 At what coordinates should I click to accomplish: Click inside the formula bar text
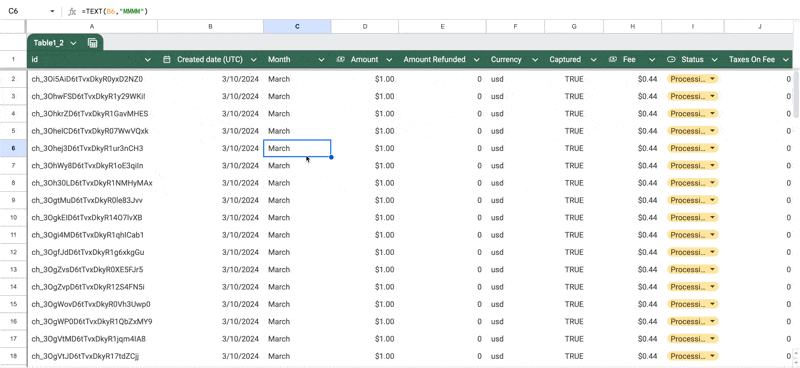[x=115, y=11]
